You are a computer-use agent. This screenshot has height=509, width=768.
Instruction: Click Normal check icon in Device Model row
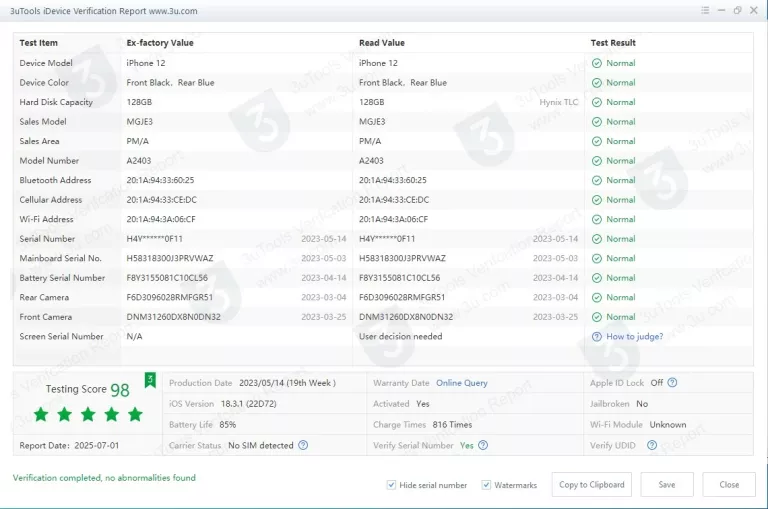pos(597,63)
